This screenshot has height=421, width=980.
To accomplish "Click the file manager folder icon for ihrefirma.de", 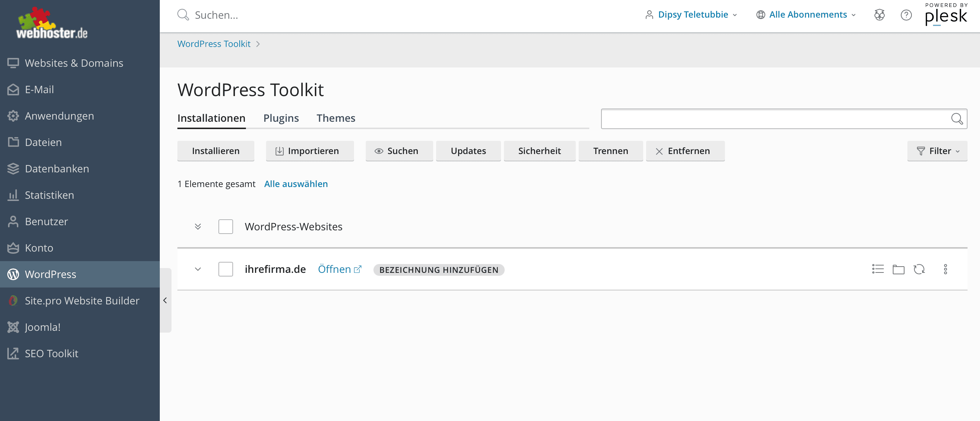I will click(x=898, y=269).
